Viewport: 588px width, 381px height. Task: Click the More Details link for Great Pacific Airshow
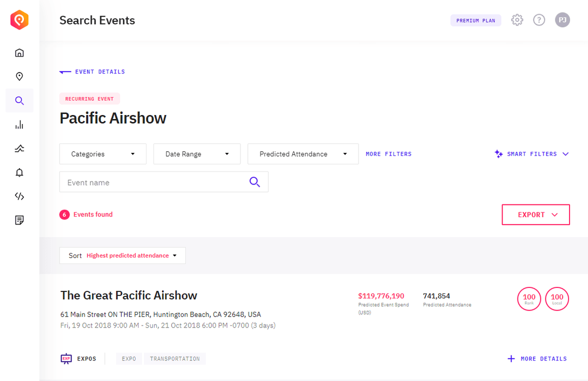tap(537, 358)
